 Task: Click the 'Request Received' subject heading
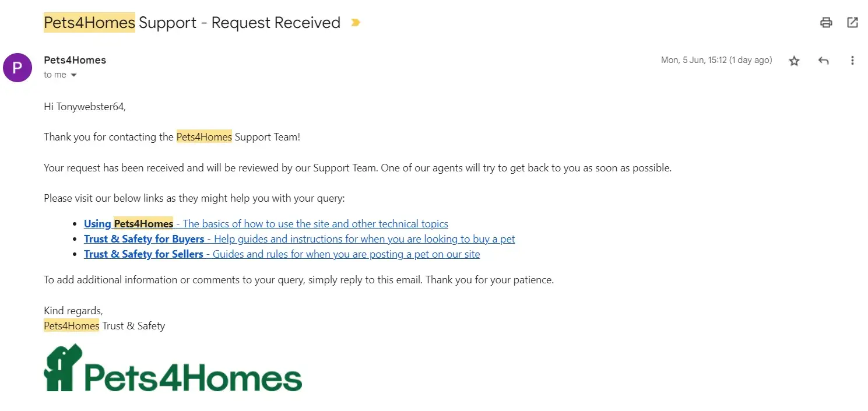[x=275, y=23]
